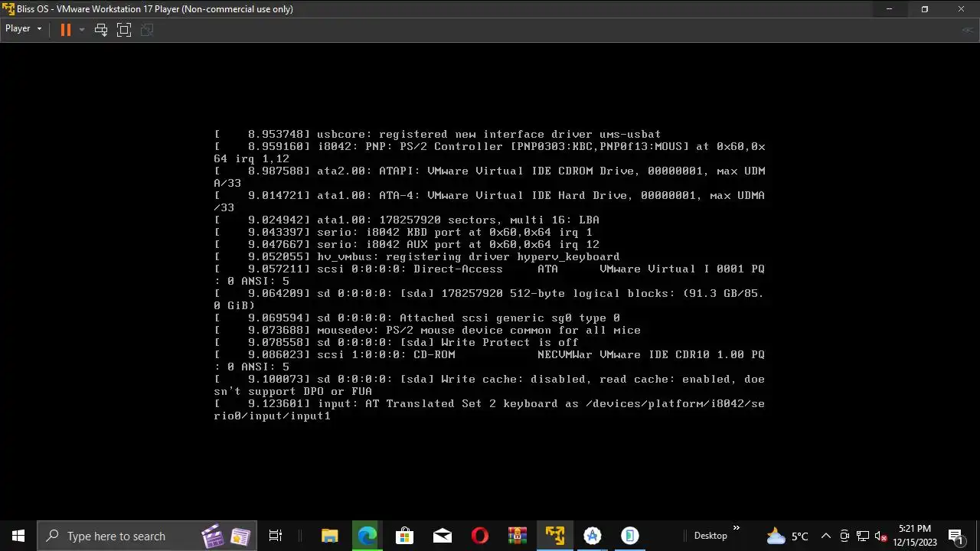980x551 pixels.
Task: Click the VMware Player taskbar icon
Action: tap(555, 536)
